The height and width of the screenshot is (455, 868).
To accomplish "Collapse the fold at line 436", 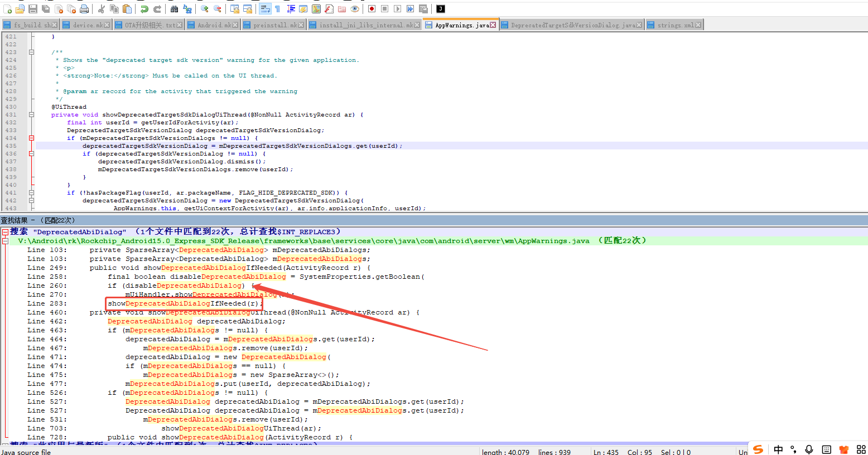I will [31, 154].
